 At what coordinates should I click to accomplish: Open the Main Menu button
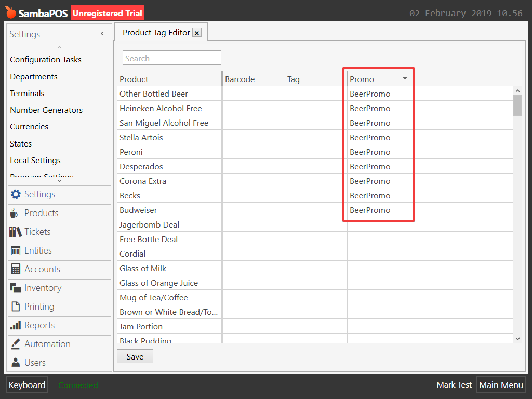[x=500, y=385]
